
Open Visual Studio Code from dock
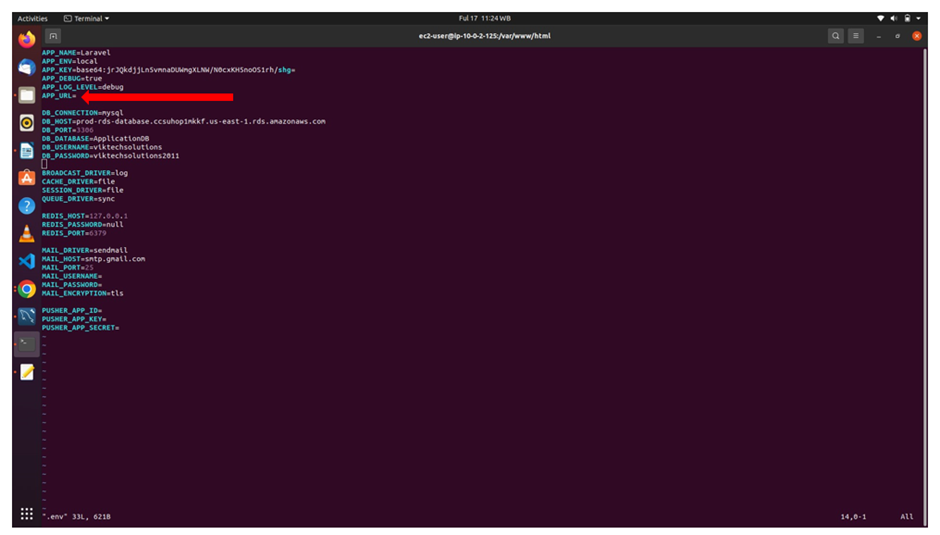pyautogui.click(x=26, y=262)
